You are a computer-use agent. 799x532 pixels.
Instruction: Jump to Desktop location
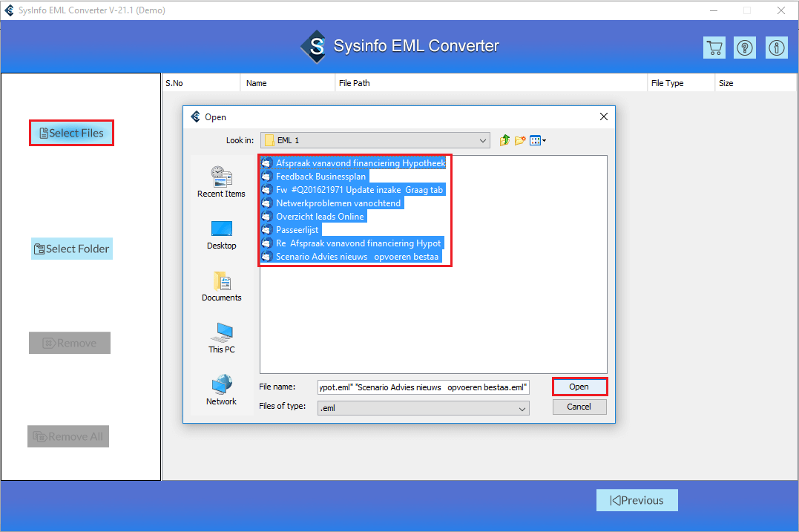point(221,235)
